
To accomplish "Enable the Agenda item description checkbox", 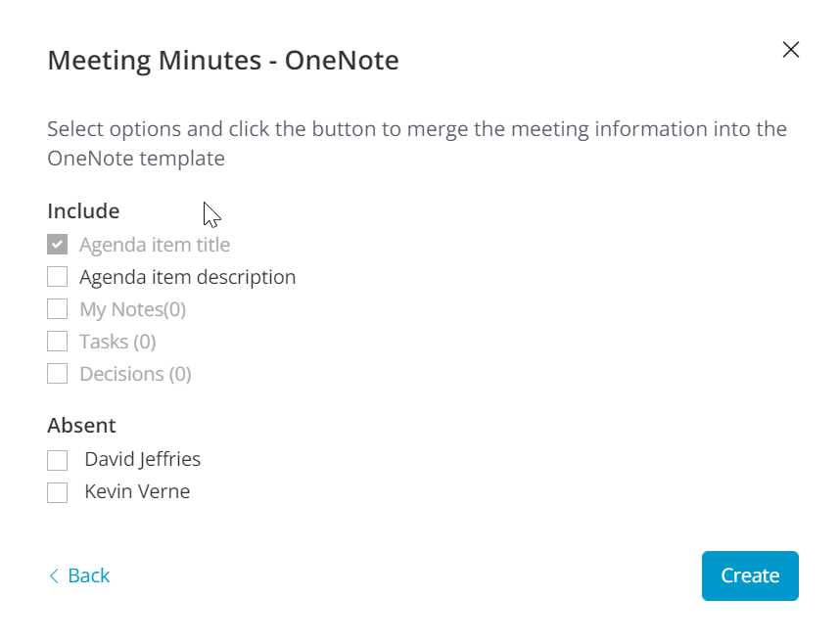I will 57,277.
